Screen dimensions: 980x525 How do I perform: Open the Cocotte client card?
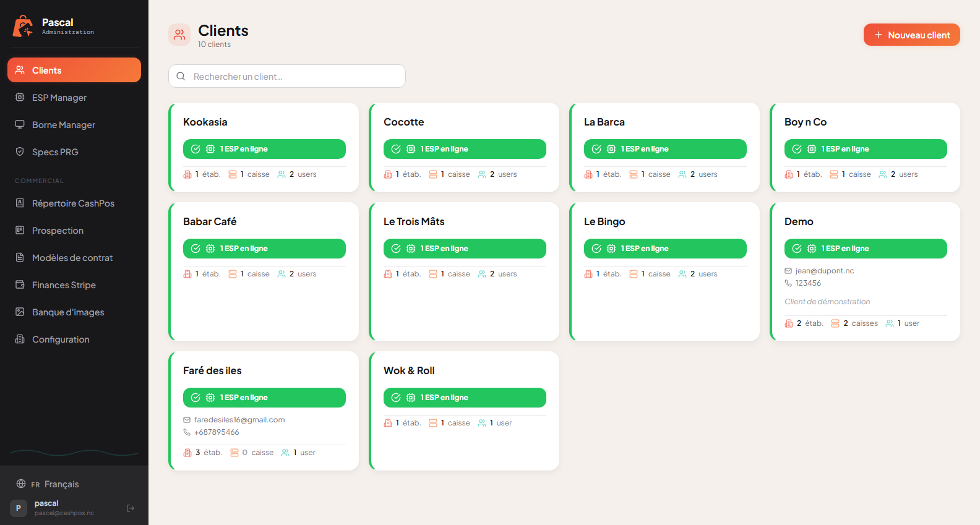(464, 147)
